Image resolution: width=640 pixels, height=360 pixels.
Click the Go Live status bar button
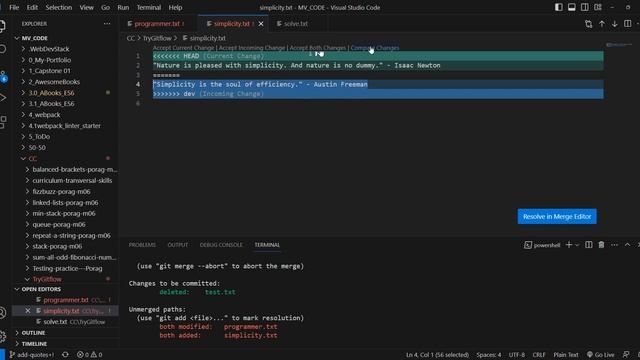click(600, 355)
